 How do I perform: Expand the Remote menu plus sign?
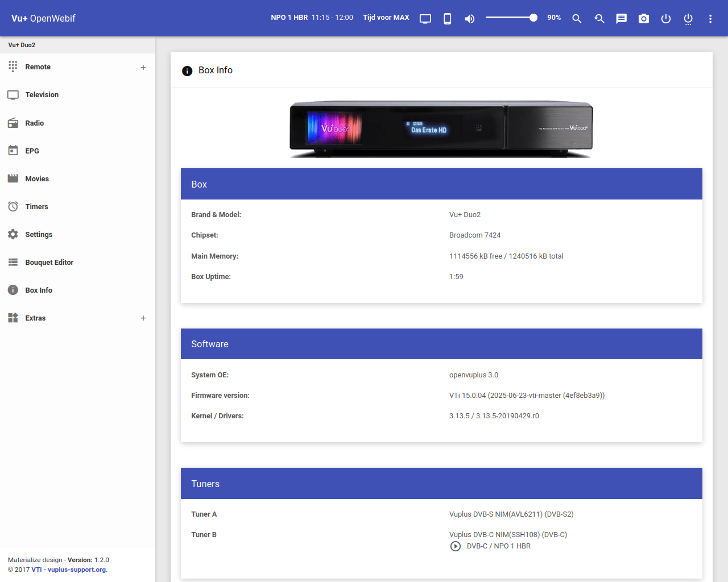click(x=143, y=67)
